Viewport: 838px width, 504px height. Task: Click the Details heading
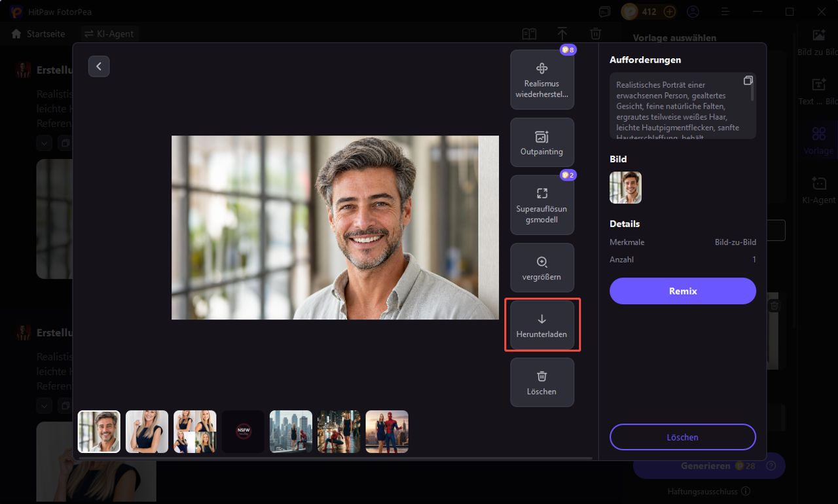pos(625,224)
